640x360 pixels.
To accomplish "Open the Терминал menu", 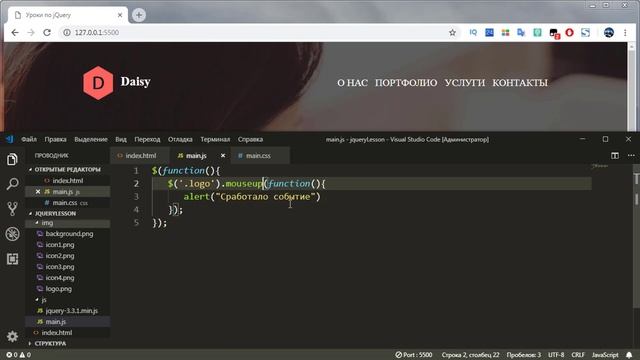I will [x=215, y=139].
